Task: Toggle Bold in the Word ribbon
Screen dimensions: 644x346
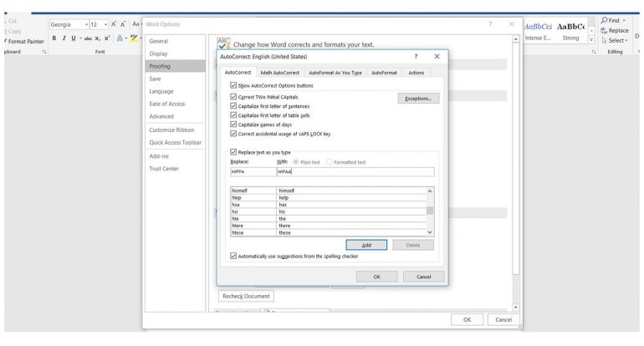Action: click(54, 38)
